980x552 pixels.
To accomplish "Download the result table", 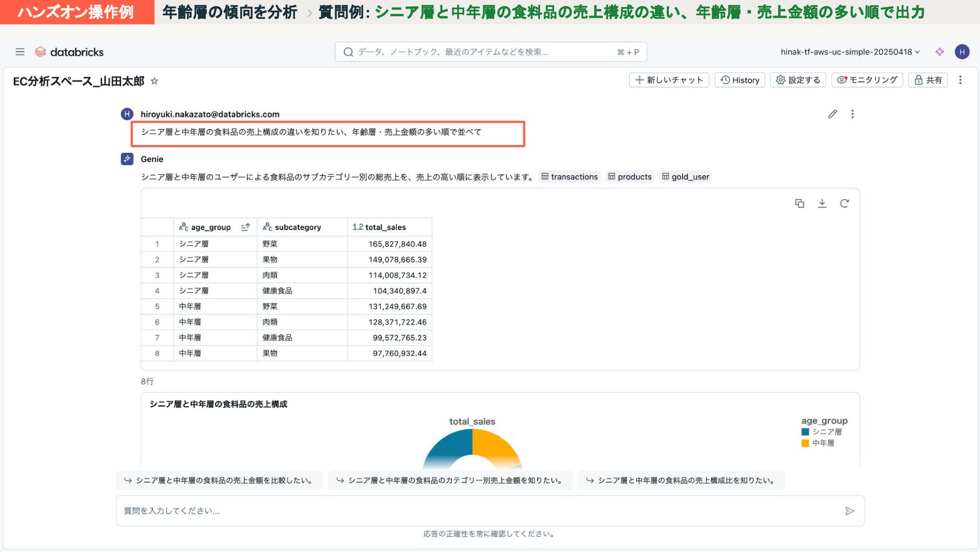I will [x=822, y=203].
